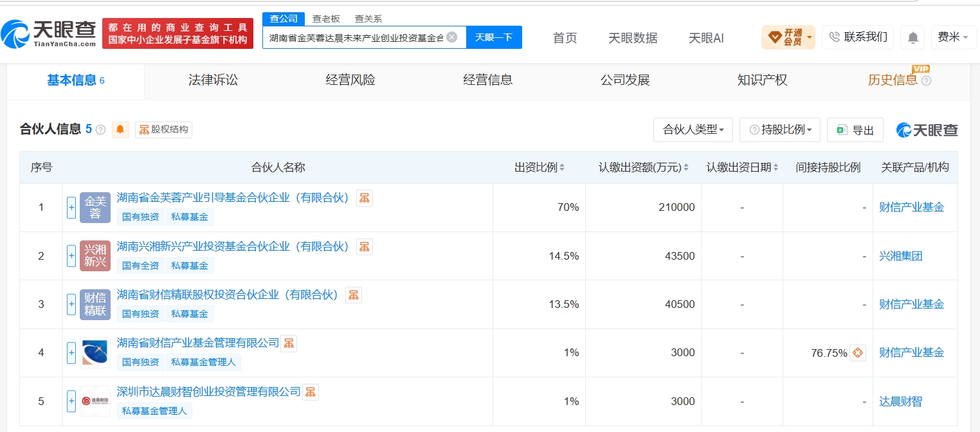Sort by 认缴出资额(万元) column arrows
980x432 pixels.
pos(685,168)
